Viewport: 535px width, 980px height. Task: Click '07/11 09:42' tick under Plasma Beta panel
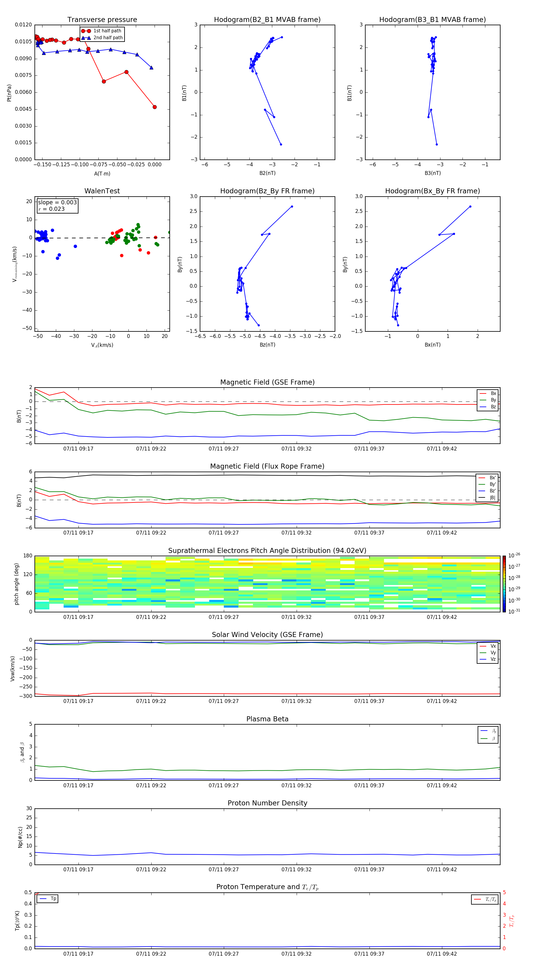442,785
